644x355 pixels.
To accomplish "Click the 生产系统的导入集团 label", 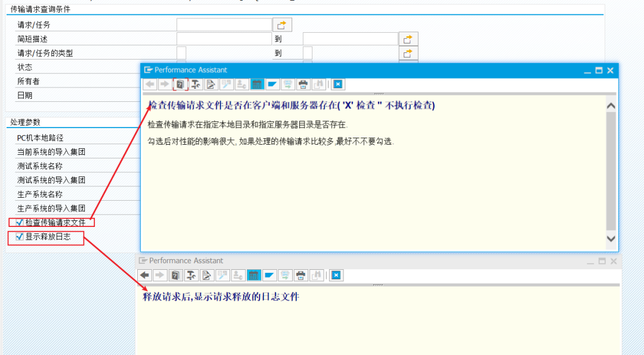I will pos(51,208).
